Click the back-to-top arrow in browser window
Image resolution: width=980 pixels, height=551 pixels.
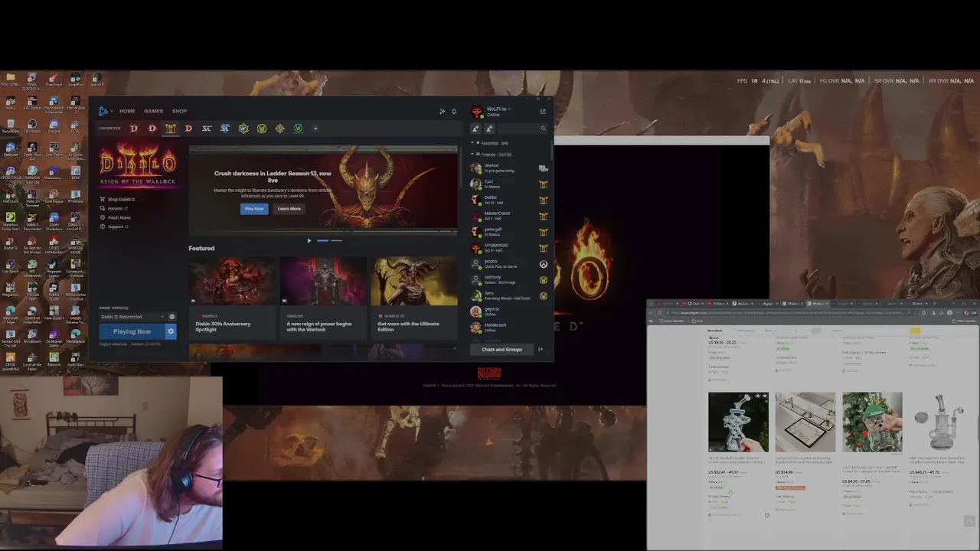[969, 521]
